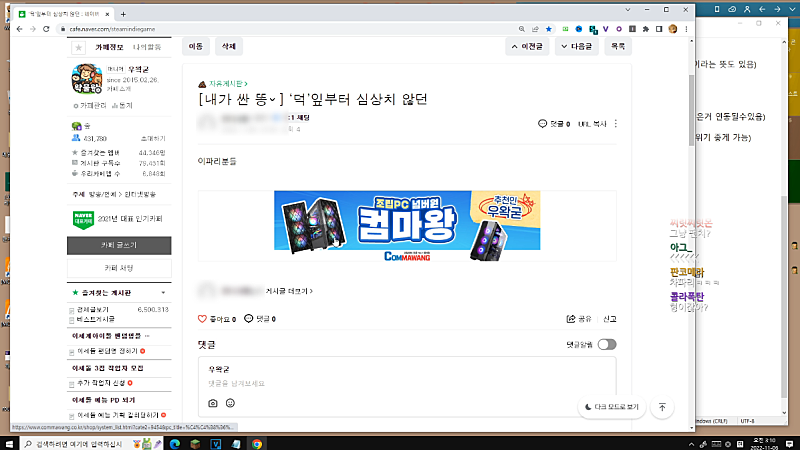Expand hidden system tray icons arrow
The height and width of the screenshot is (450, 800).
coord(691,444)
